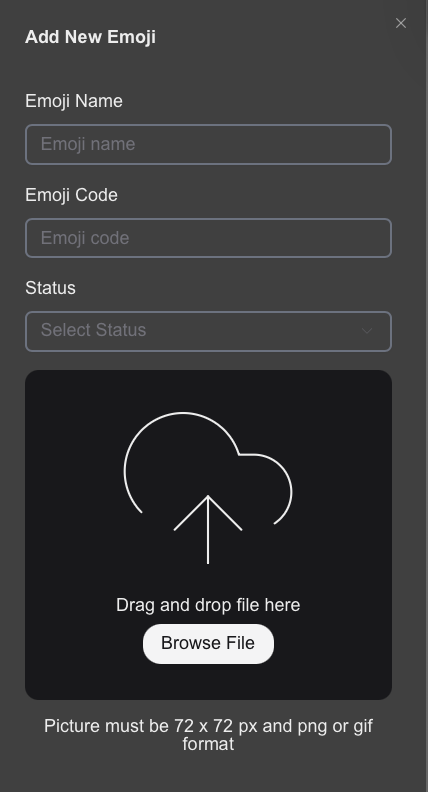Image resolution: width=428 pixels, height=792 pixels.
Task: Click the 'Emoji code' placeholder text
Action: pyautogui.click(x=85, y=238)
